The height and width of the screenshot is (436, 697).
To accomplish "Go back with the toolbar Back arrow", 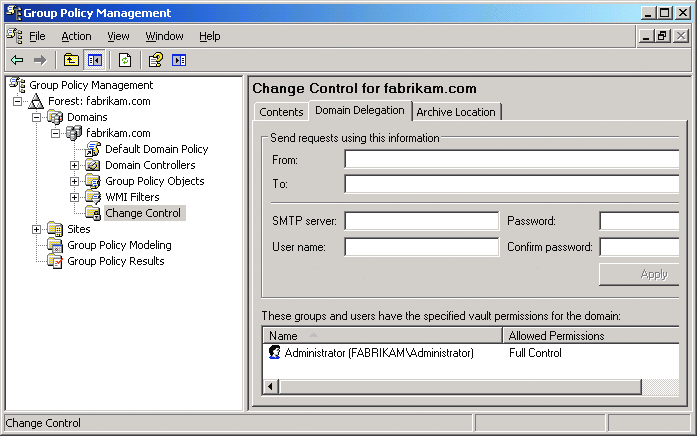I will [17, 60].
